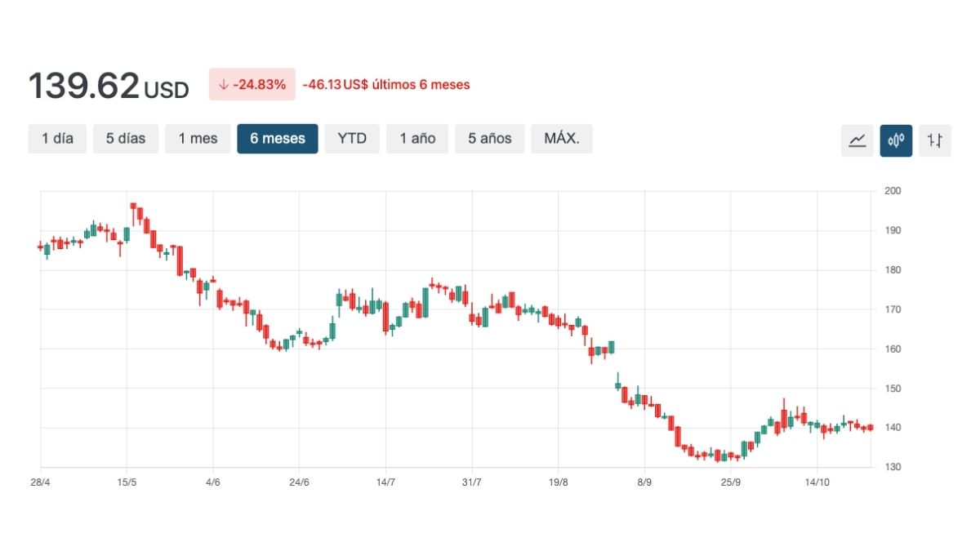The width and height of the screenshot is (980, 551).
Task: Open the 5 años range
Action: [x=490, y=139]
